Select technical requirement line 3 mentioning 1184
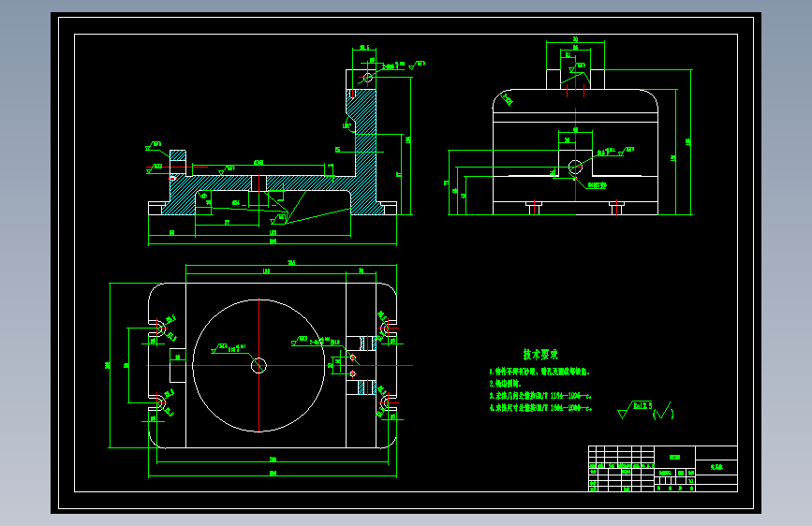This screenshot has height=526, width=812. [540, 396]
